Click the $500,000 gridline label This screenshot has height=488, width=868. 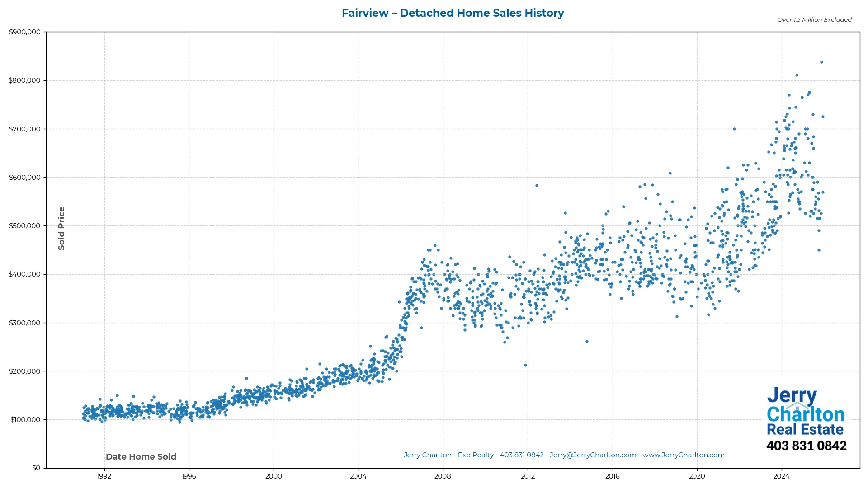tap(25, 225)
